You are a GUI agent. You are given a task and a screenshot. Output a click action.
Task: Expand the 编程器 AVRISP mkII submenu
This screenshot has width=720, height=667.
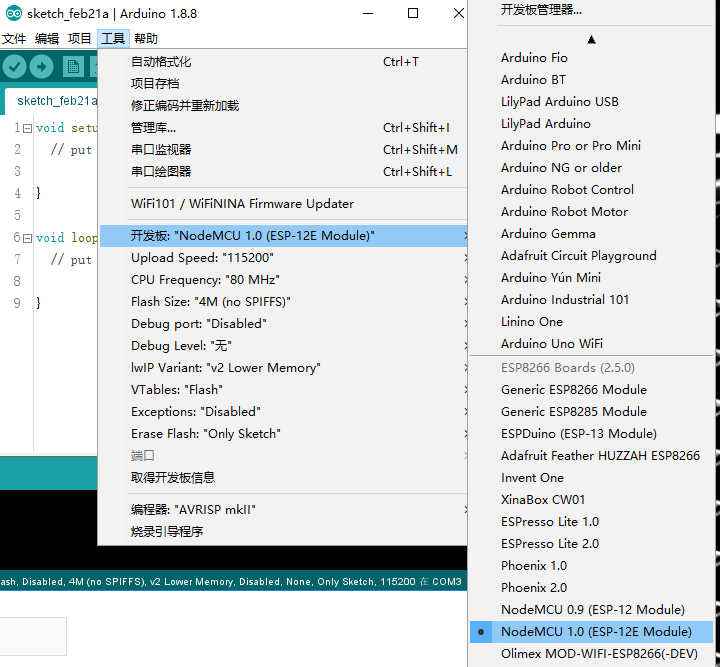283,510
